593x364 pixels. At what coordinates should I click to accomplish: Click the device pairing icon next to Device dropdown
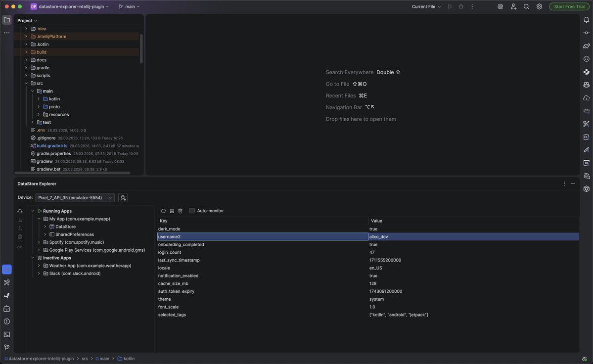[x=123, y=198]
